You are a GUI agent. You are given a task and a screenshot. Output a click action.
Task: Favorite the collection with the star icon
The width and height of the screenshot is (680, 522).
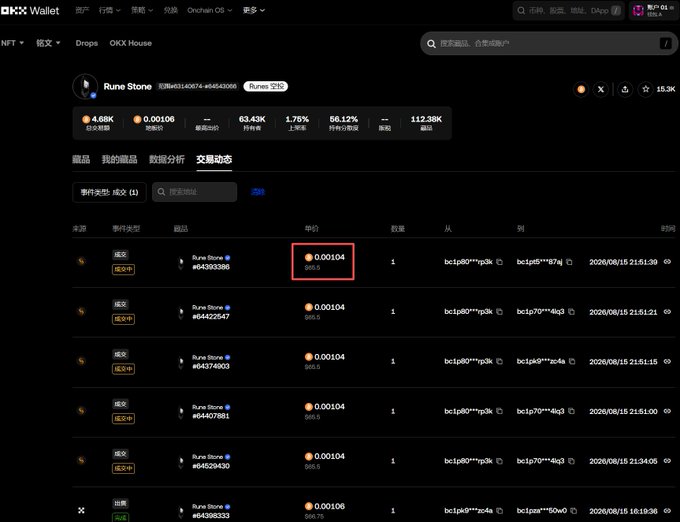[646, 89]
